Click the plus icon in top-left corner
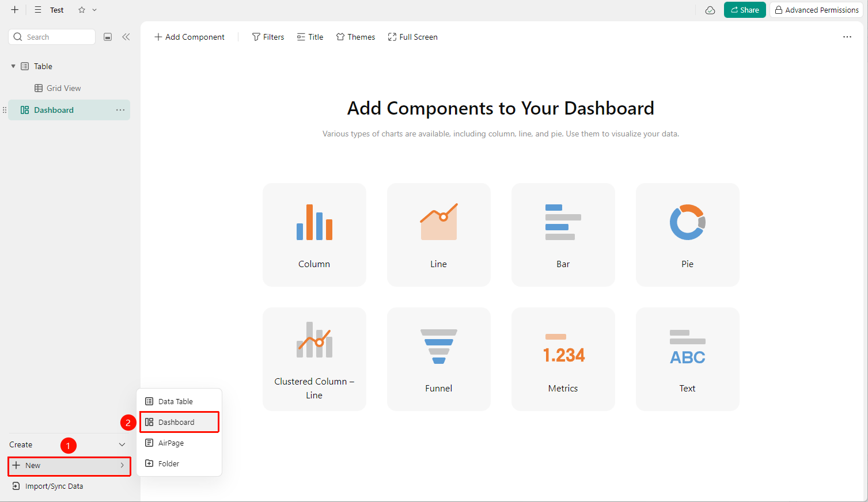The height and width of the screenshot is (502, 868). (15, 10)
